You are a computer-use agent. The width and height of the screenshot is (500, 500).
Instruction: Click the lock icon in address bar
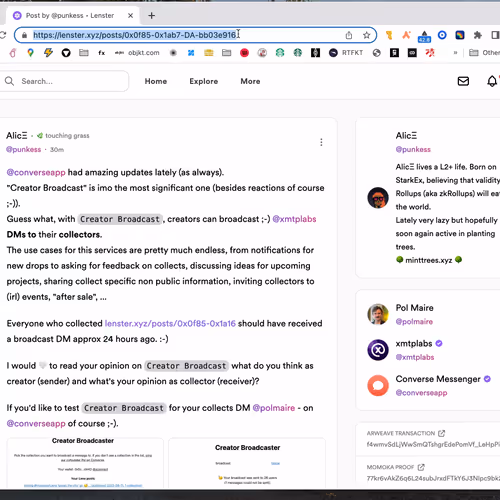click(24, 35)
